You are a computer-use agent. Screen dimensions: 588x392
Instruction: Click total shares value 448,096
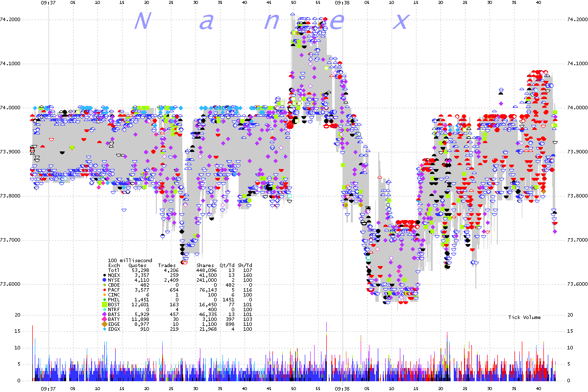click(207, 270)
